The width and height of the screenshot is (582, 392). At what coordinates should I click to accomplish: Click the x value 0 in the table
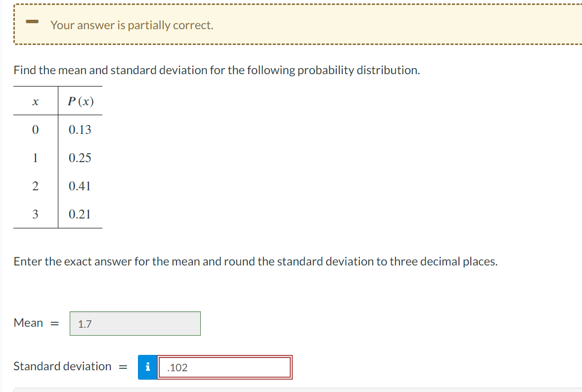pyautogui.click(x=35, y=130)
